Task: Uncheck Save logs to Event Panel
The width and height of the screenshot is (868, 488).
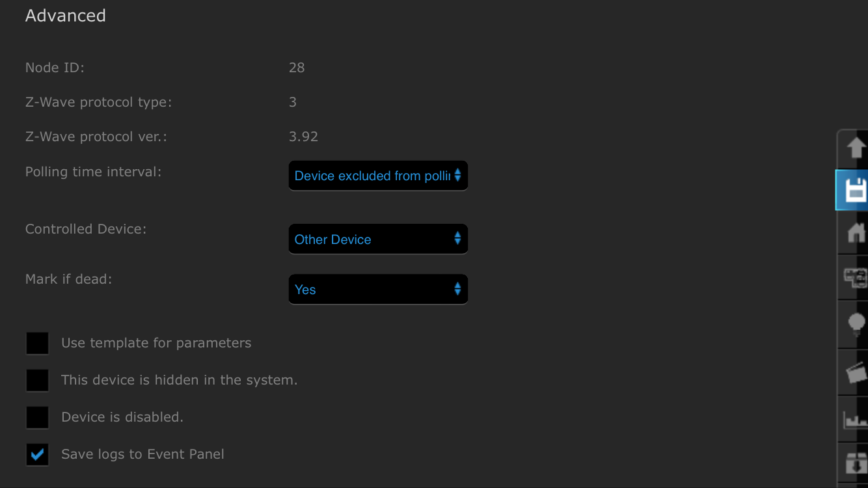Action: tap(37, 454)
